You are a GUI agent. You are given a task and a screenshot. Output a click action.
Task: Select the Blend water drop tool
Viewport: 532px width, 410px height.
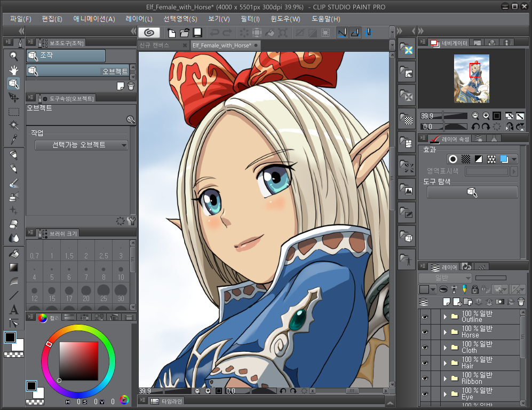click(13, 238)
